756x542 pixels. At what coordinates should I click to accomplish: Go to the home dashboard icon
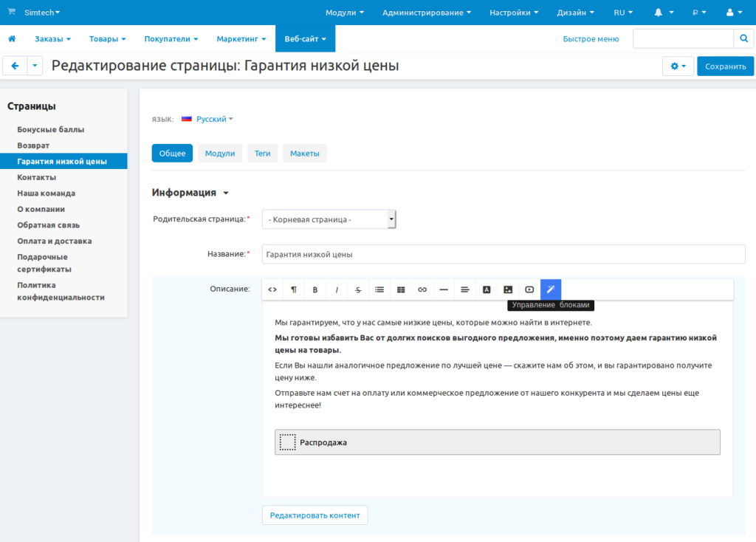12,38
